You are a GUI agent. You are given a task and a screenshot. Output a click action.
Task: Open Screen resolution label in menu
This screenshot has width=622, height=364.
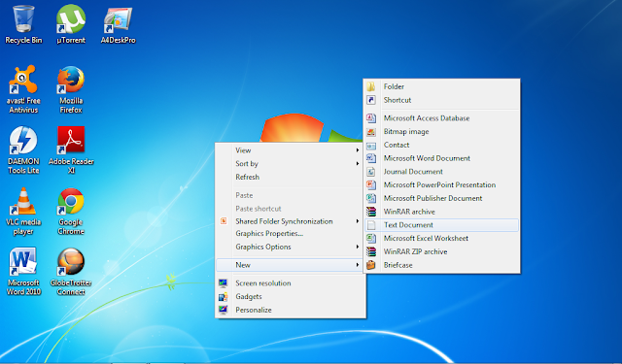263,283
